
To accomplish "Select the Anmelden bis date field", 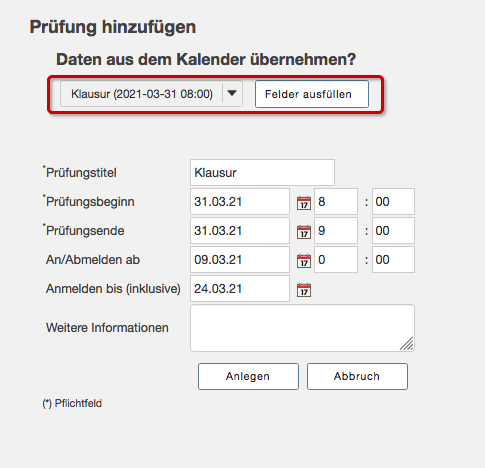I will coord(240,288).
